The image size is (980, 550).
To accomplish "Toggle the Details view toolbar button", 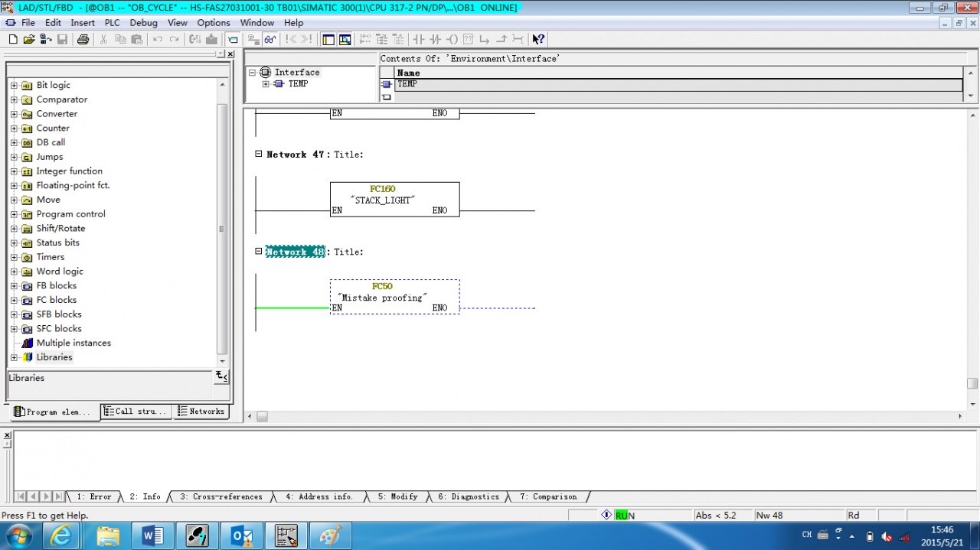I will tap(345, 39).
